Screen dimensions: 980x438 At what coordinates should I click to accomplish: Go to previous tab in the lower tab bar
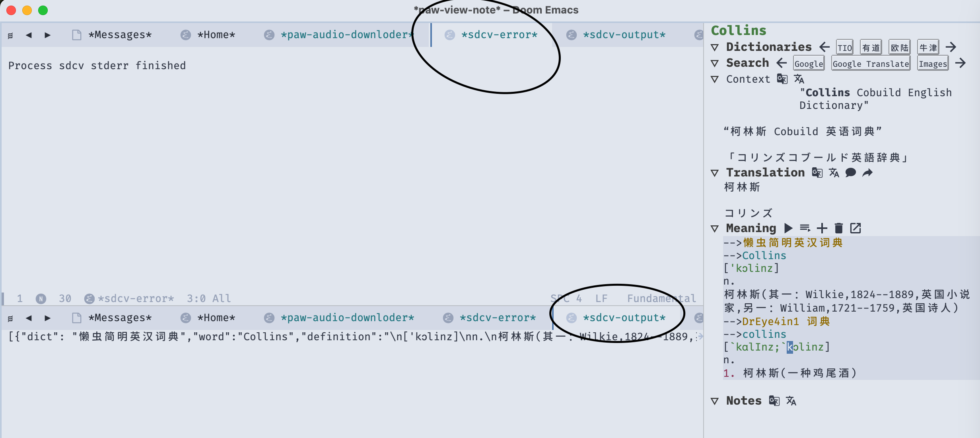coord(29,318)
